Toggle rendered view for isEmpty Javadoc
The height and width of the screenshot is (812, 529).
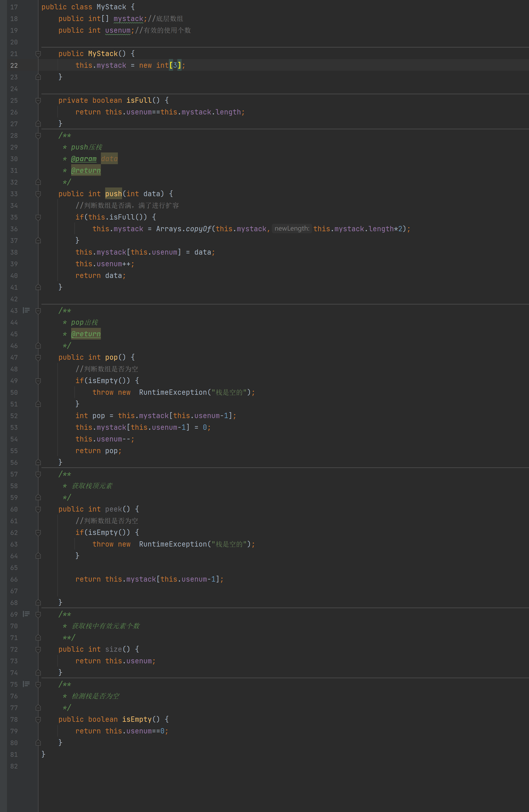pos(26,684)
